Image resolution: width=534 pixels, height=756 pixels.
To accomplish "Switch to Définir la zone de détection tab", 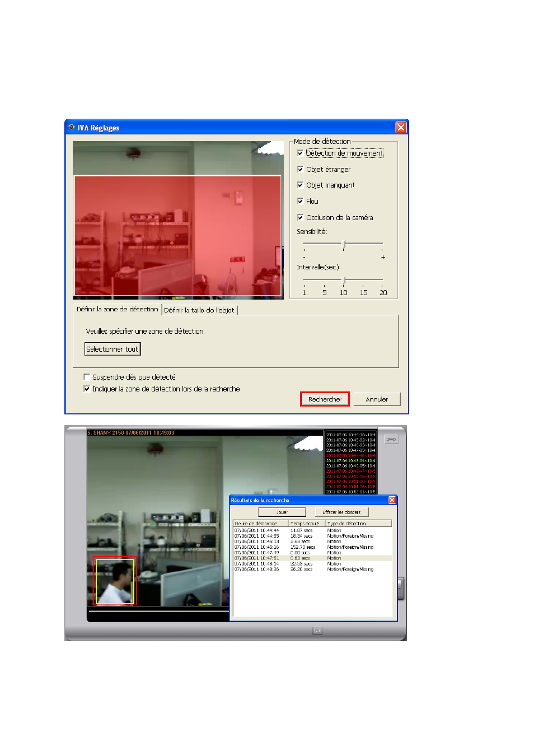I will point(118,309).
